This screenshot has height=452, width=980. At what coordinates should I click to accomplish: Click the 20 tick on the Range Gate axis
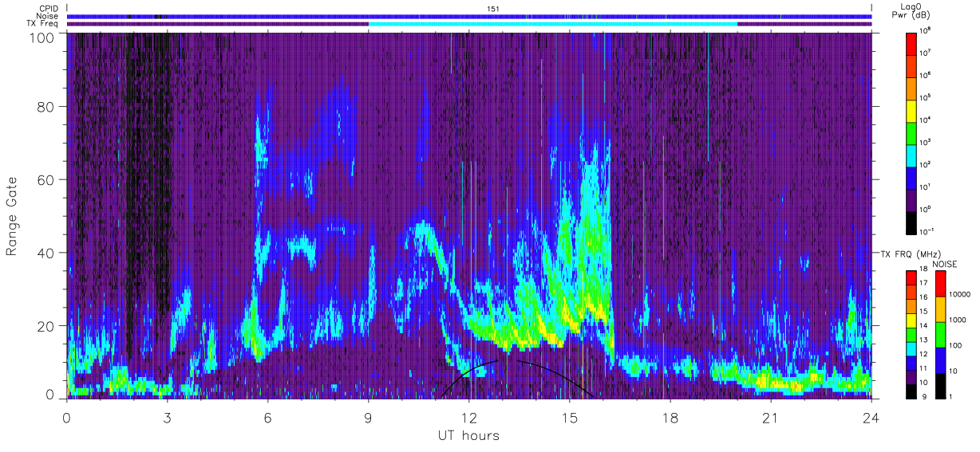[46, 325]
